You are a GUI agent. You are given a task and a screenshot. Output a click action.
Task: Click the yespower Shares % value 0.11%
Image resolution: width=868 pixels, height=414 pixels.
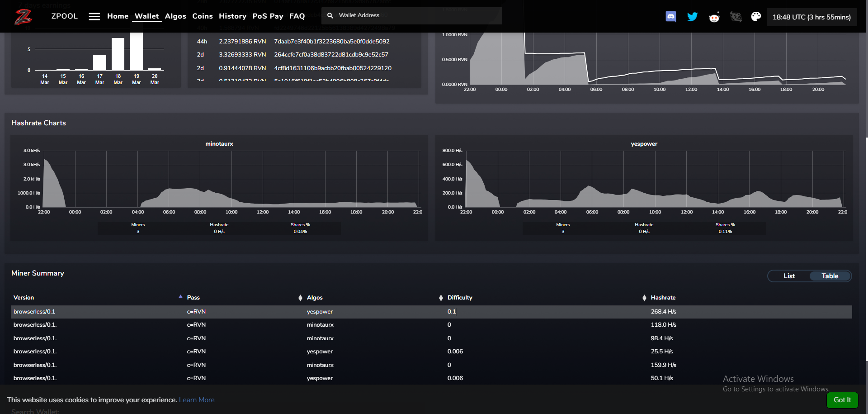(725, 232)
